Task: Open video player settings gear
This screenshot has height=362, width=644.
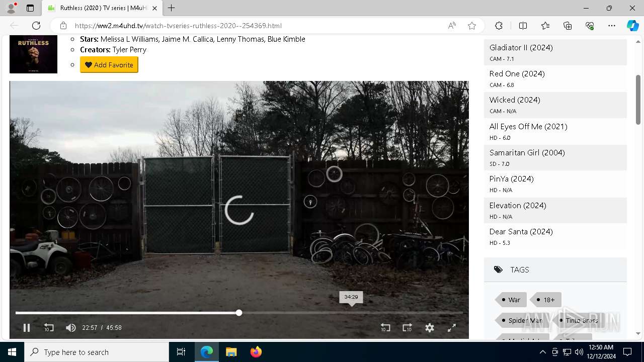Action: (430, 328)
